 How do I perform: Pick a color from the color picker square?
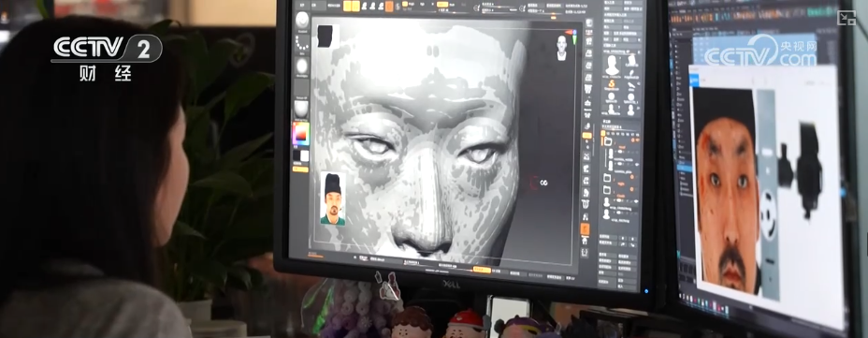point(302,134)
